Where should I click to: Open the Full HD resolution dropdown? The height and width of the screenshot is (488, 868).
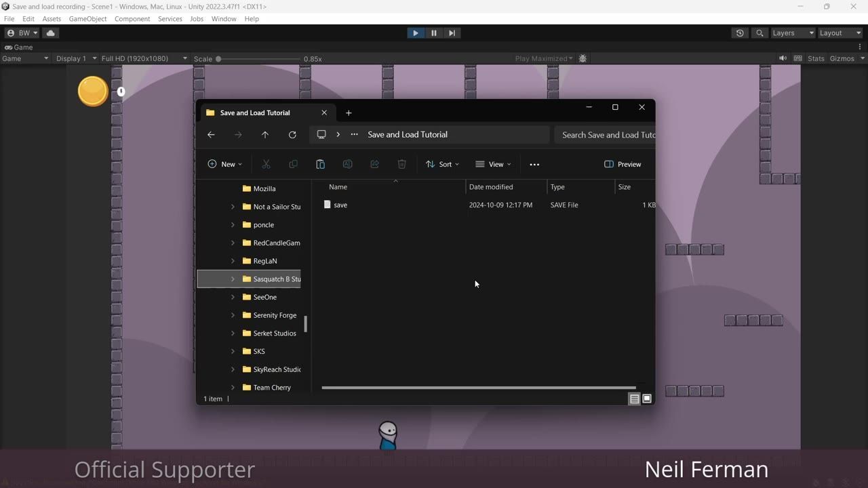pyautogui.click(x=144, y=58)
